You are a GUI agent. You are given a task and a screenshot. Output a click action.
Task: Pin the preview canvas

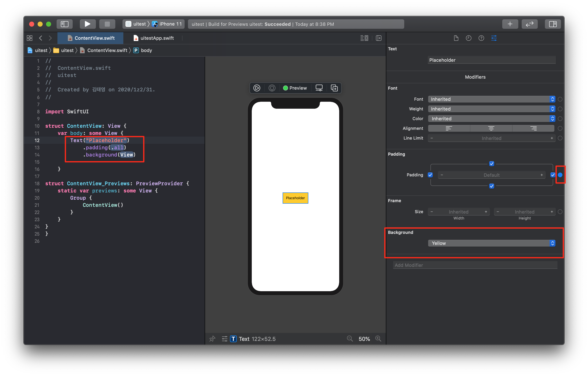pyautogui.click(x=212, y=339)
